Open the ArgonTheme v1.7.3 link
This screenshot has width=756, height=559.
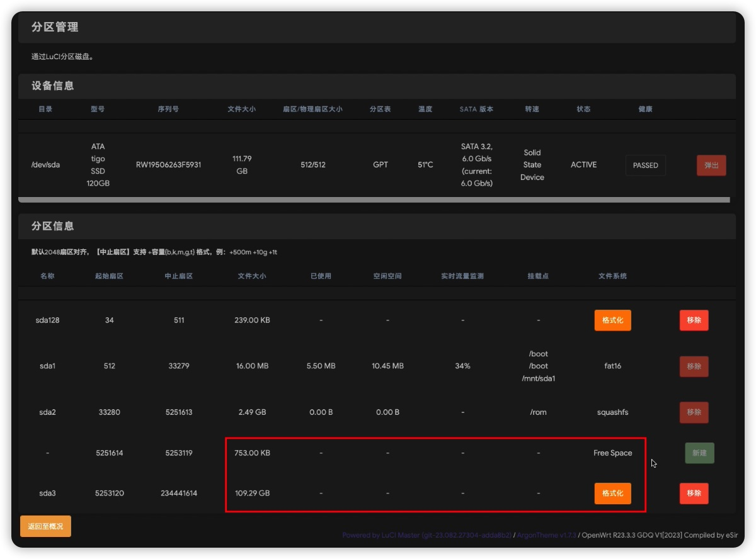(546, 536)
